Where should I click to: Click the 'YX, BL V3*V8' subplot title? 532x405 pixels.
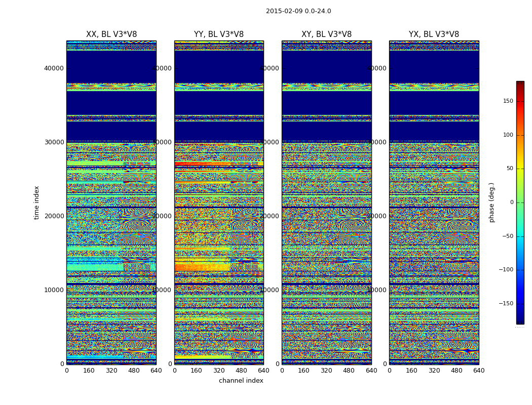(434, 34)
